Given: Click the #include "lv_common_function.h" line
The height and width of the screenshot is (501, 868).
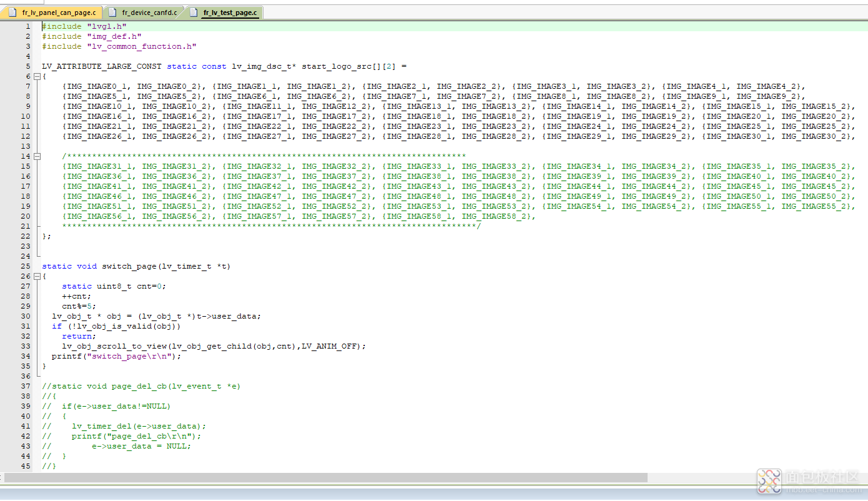Looking at the screenshot, I should coord(119,46).
